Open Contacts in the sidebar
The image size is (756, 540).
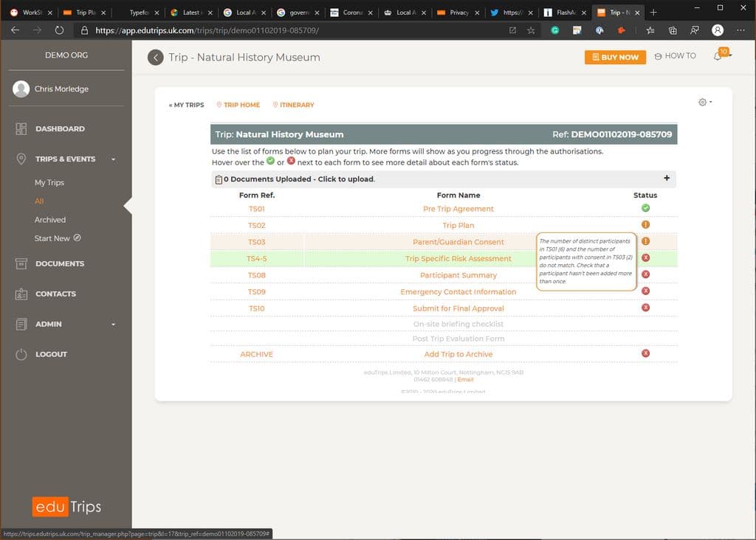(55, 294)
